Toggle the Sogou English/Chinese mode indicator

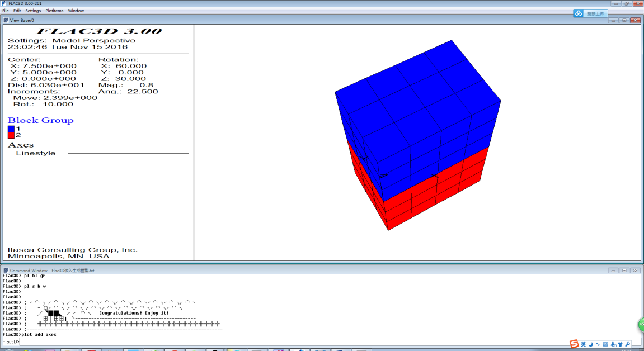click(583, 344)
